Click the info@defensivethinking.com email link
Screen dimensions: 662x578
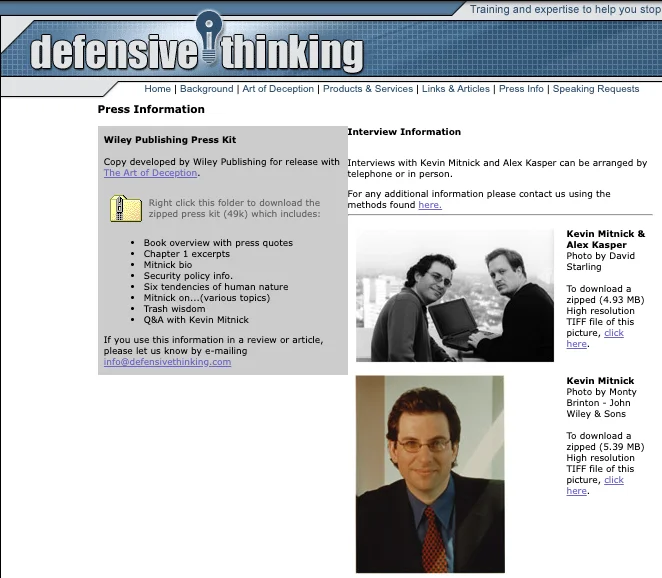[167, 362]
